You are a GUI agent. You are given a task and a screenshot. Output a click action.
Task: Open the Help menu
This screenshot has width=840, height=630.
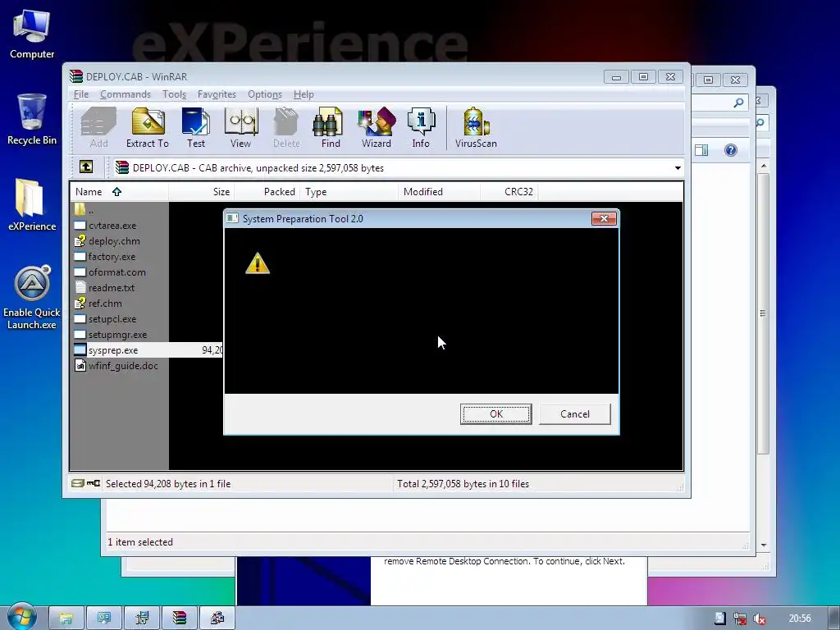(304, 94)
